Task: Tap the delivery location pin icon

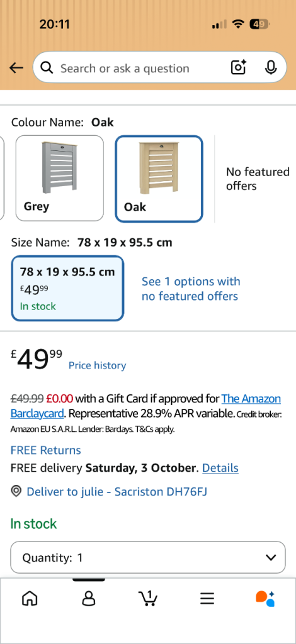Action: 16,491
